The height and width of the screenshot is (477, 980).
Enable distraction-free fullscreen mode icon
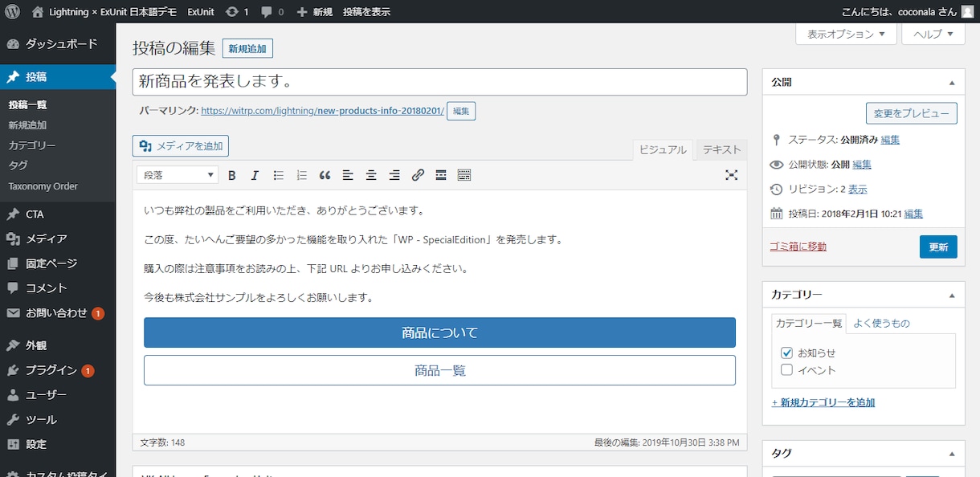click(731, 175)
